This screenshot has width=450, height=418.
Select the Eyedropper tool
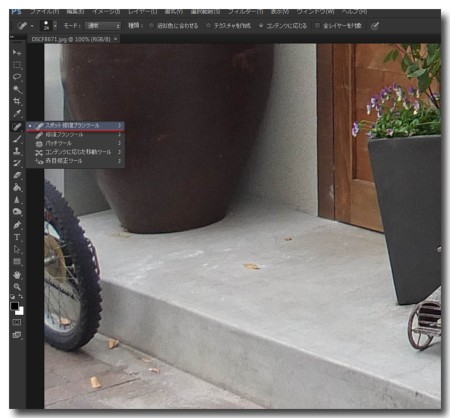pos(17,113)
